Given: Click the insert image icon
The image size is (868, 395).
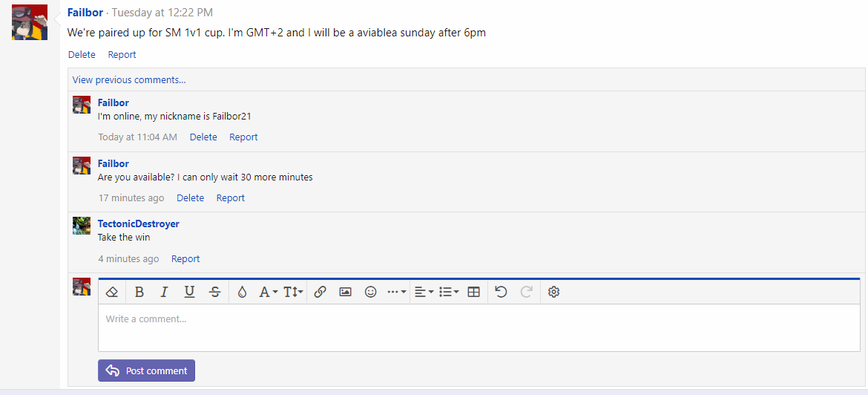Looking at the screenshot, I should point(345,292).
